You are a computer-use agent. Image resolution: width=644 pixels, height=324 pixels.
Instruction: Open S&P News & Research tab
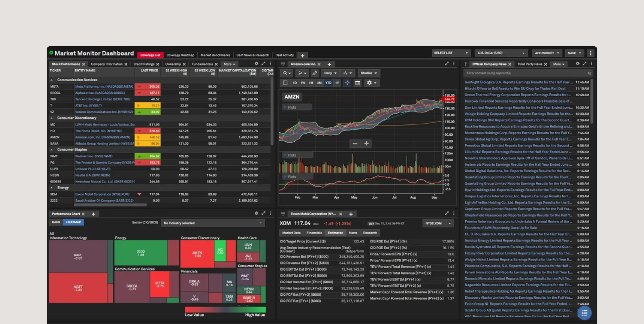tap(253, 56)
